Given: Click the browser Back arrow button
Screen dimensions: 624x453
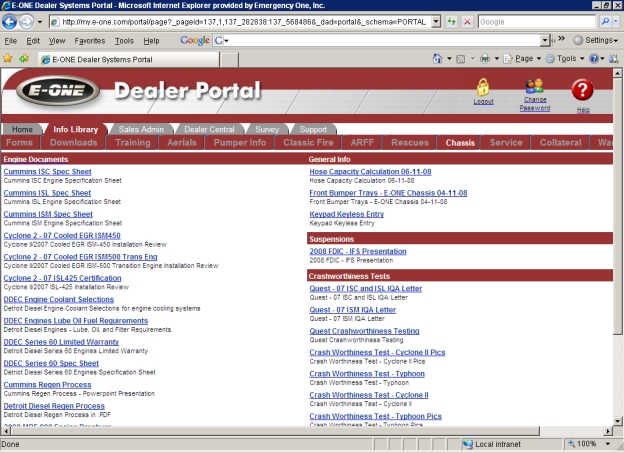Looking at the screenshot, I should 9,21.
